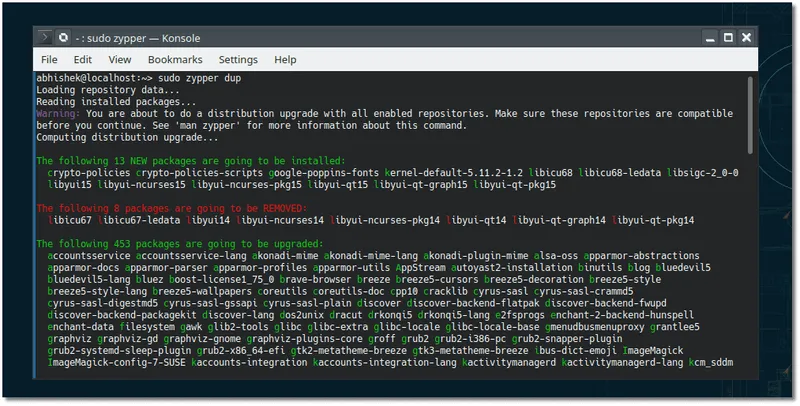Open the Konsole window menu icon in title bar

click(x=44, y=38)
